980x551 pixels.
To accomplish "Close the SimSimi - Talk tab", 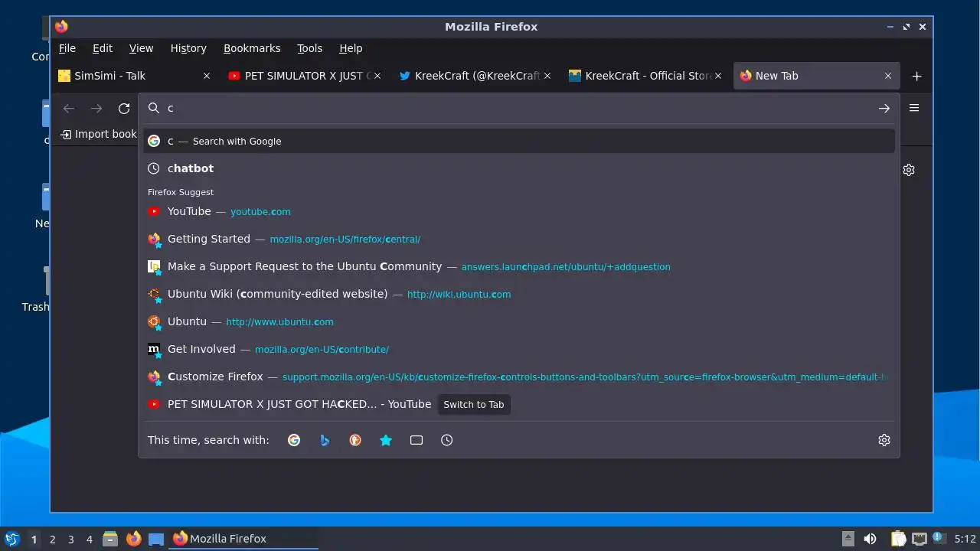I will 207,76.
